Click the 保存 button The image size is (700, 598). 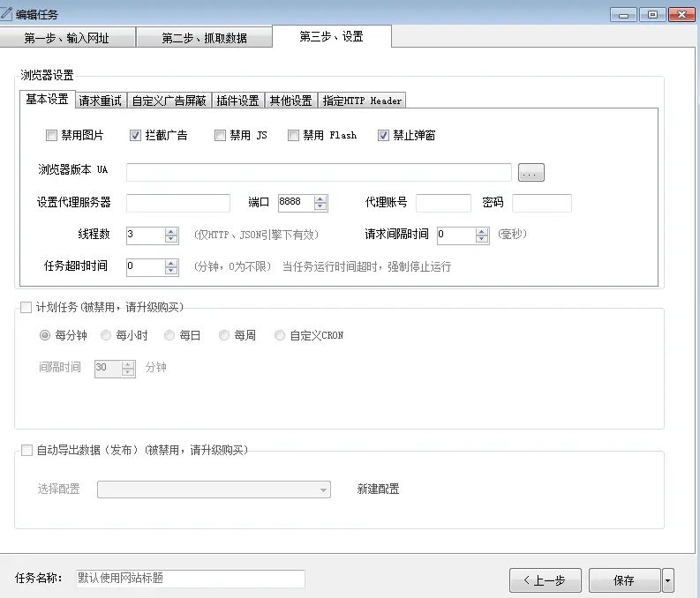(625, 580)
